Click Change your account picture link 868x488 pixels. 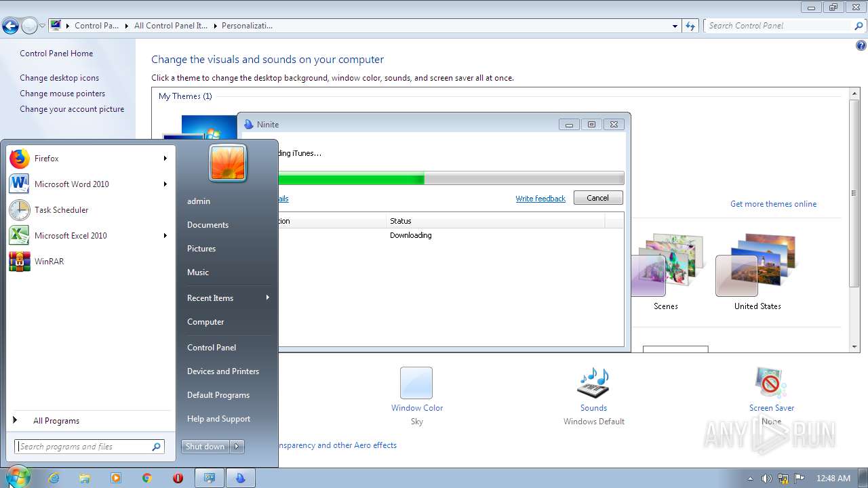(x=72, y=109)
